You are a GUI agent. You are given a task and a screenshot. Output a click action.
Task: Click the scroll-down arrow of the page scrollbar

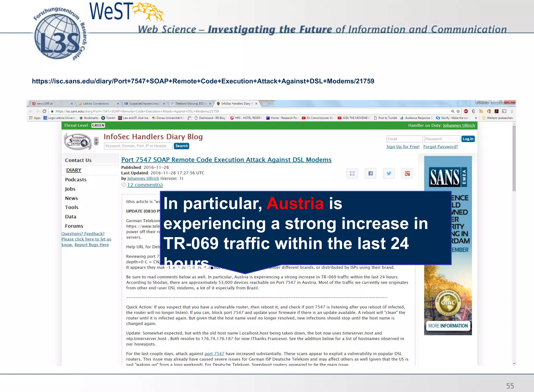click(x=514, y=364)
